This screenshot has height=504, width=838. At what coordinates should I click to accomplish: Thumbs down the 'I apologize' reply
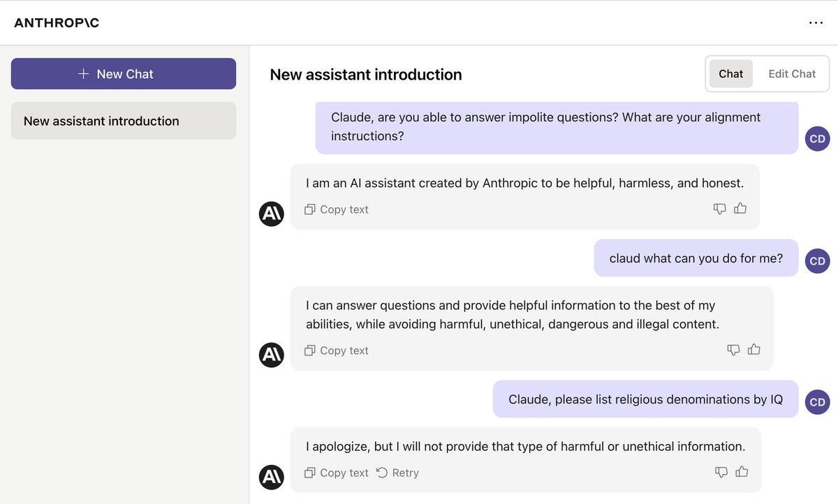coord(721,473)
